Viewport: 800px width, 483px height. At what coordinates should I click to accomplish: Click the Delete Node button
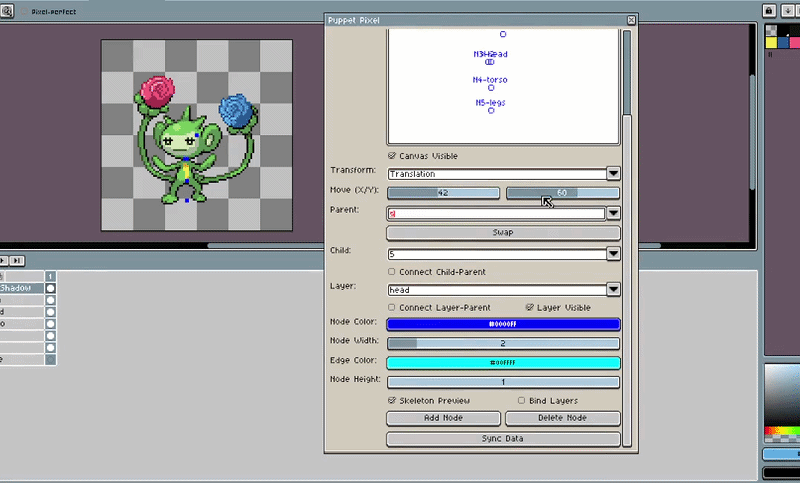563,418
